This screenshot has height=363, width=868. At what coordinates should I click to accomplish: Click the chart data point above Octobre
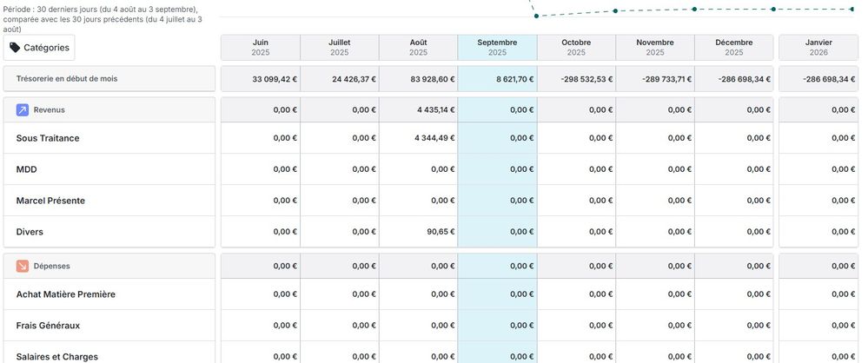point(615,10)
